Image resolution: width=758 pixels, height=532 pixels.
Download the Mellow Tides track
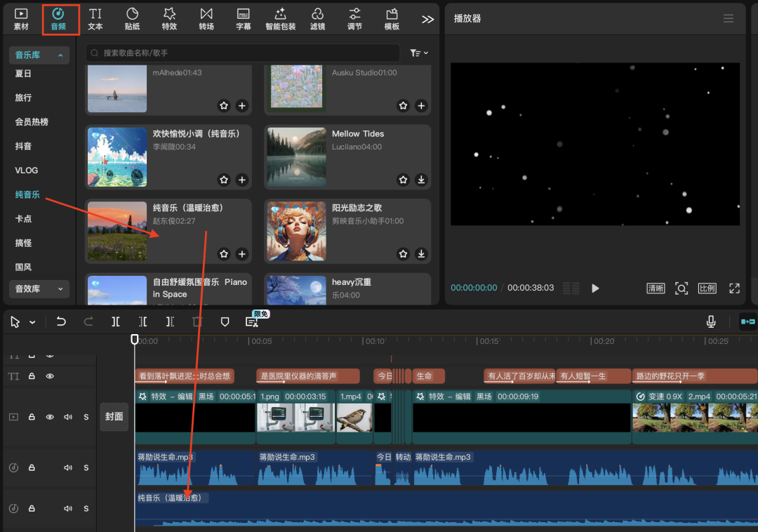(421, 180)
